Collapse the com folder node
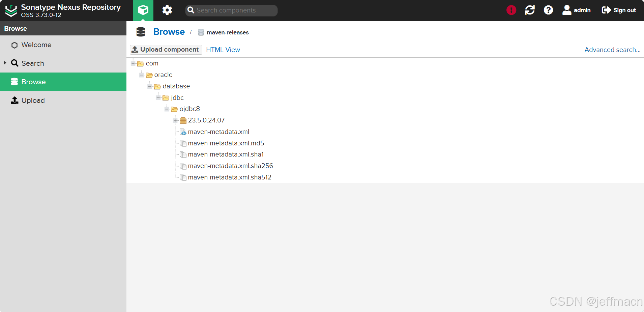The height and width of the screenshot is (312, 644). click(x=133, y=63)
